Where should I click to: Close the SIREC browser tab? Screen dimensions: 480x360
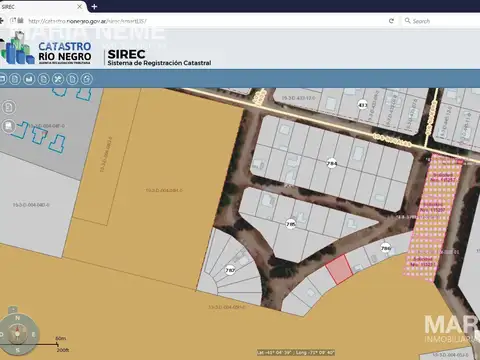coord(79,6)
